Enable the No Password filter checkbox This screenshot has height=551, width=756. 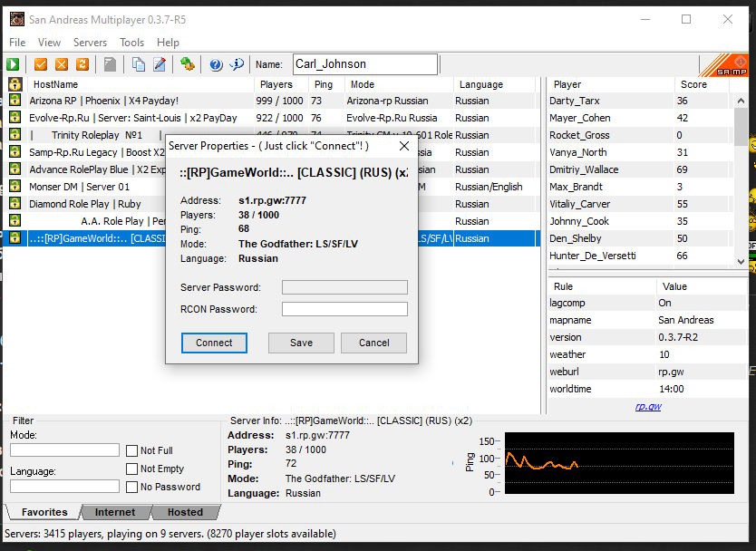coord(131,487)
